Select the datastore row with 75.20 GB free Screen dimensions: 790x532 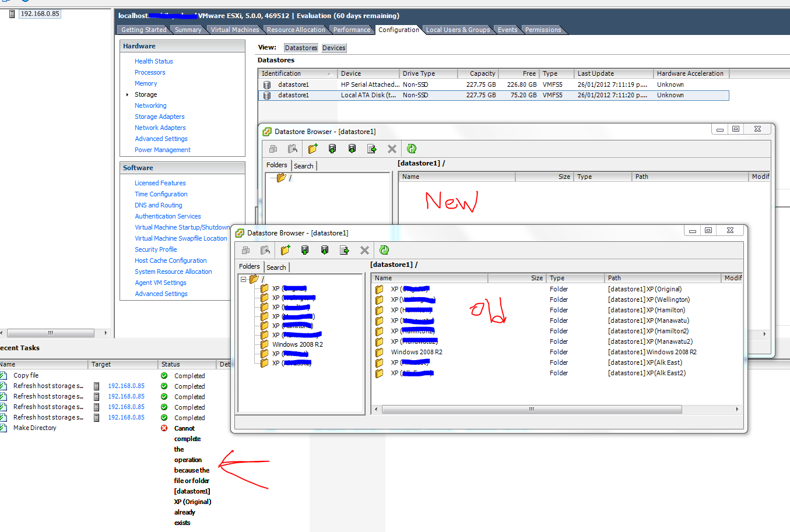[493, 95]
